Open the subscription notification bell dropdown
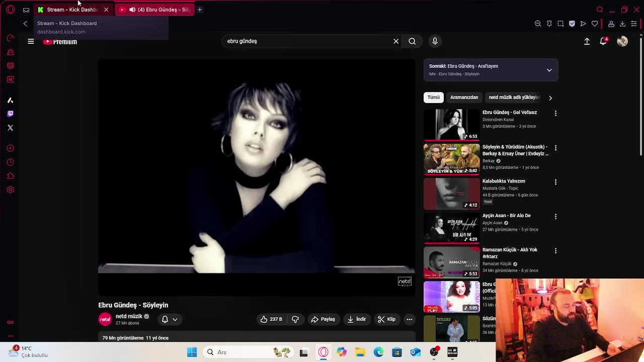The width and height of the screenshot is (644, 362). coord(170,319)
